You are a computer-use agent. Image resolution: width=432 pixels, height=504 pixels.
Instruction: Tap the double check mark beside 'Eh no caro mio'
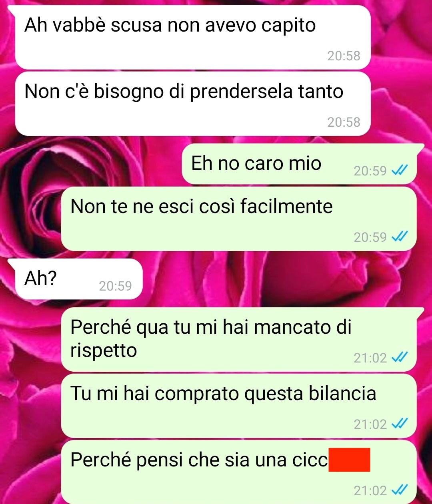tap(399, 171)
